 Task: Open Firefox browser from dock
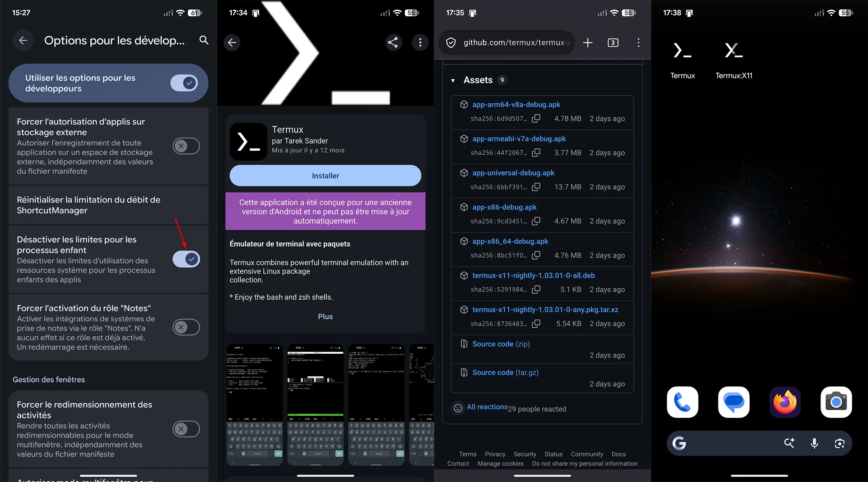click(x=785, y=402)
